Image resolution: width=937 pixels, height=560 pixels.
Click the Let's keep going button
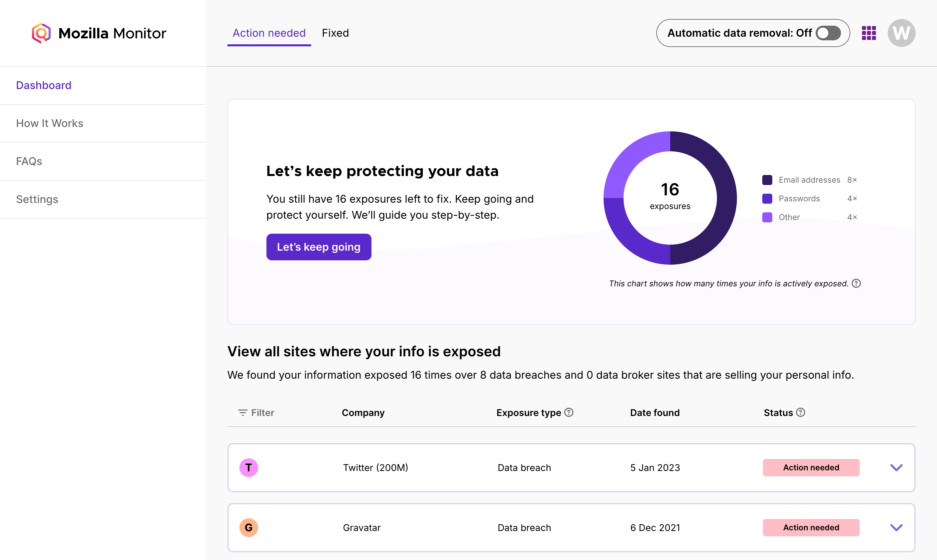click(x=318, y=247)
